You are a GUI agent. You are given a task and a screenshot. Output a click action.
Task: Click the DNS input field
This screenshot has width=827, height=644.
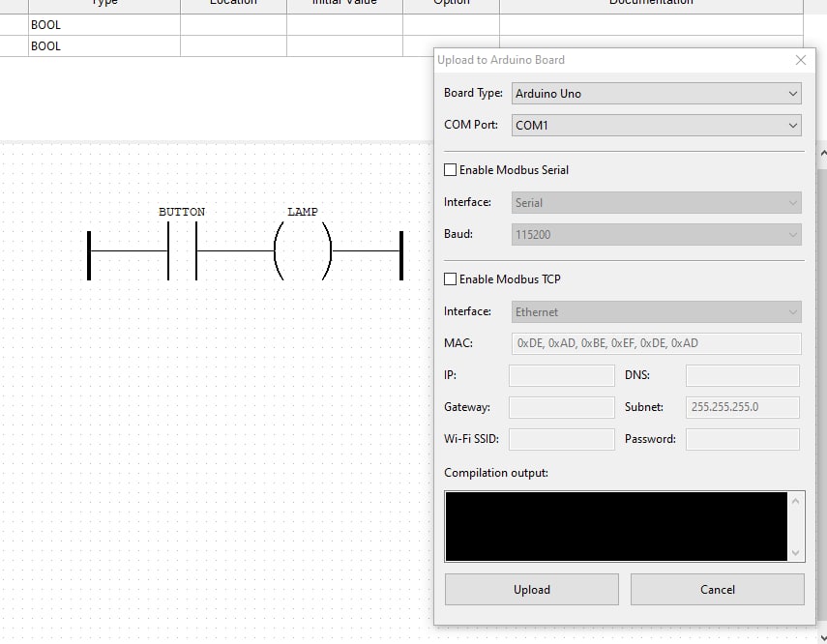pos(742,375)
